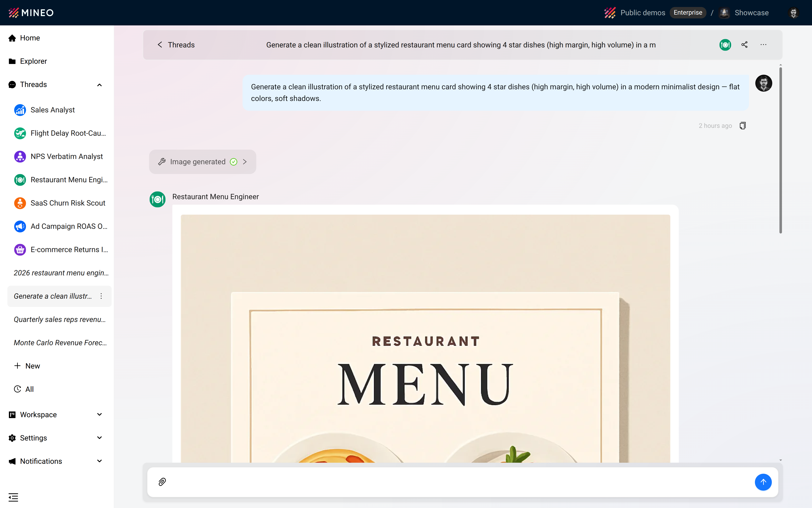812x508 pixels.
Task: Show All threads history
Action: (24, 389)
